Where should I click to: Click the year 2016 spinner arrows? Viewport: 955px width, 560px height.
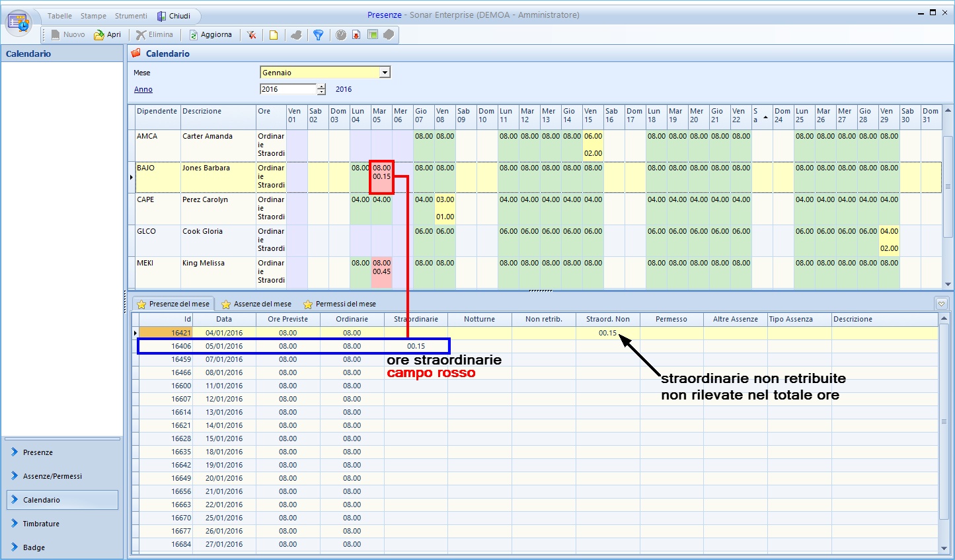(321, 89)
